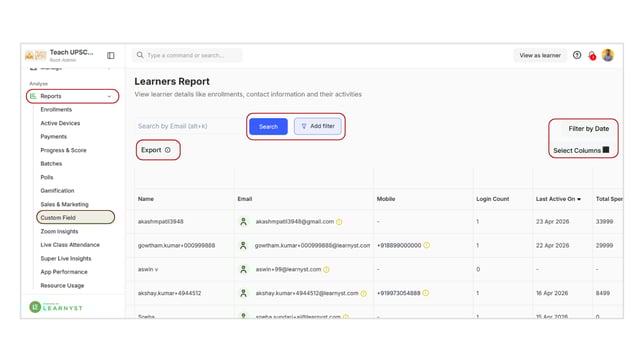Viewport: 644px width, 362px height.
Task: Click the 16 Apr 2026 date cell
Action: 552,293
